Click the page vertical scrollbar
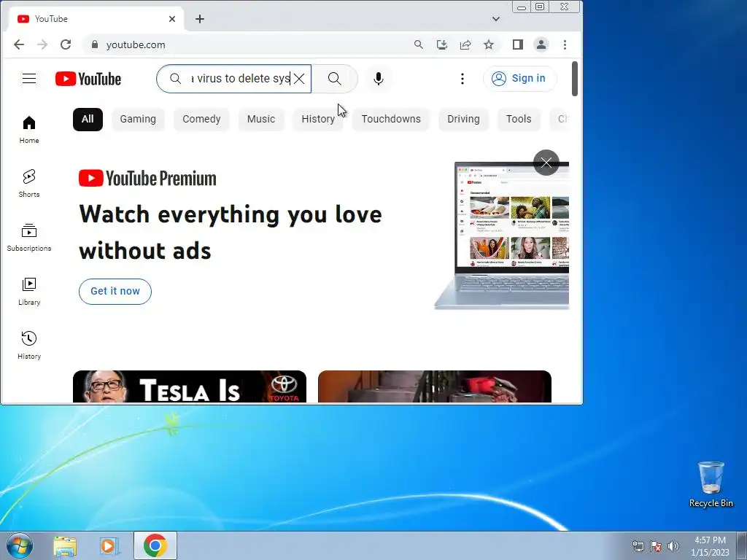The image size is (747, 560). pyautogui.click(x=575, y=79)
